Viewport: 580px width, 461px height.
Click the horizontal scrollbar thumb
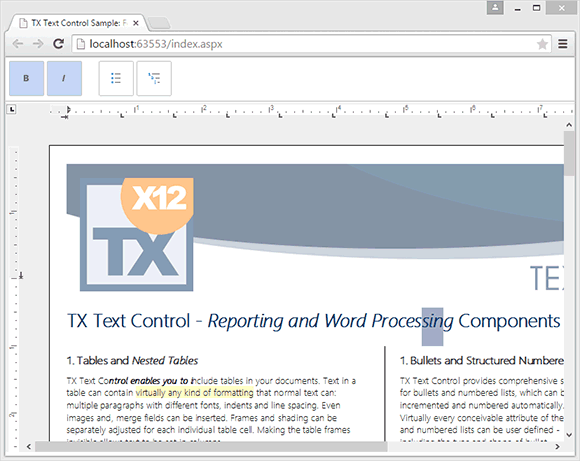tap(211, 447)
